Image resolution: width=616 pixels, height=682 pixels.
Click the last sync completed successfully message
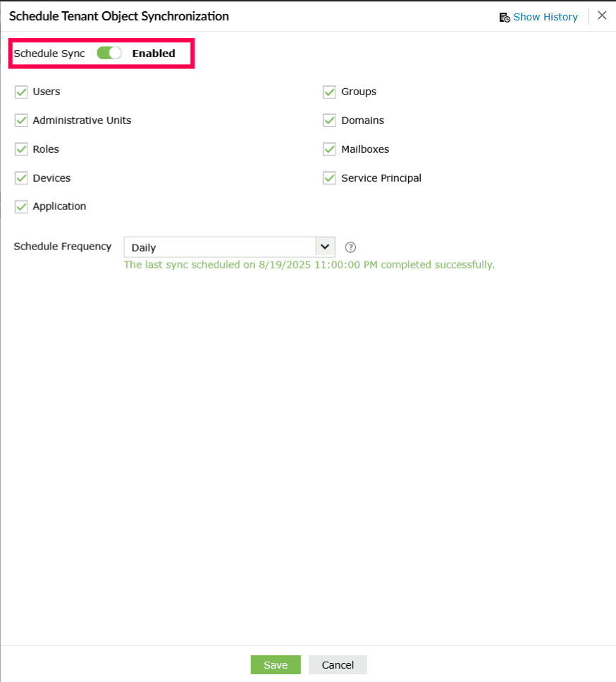pos(309,264)
